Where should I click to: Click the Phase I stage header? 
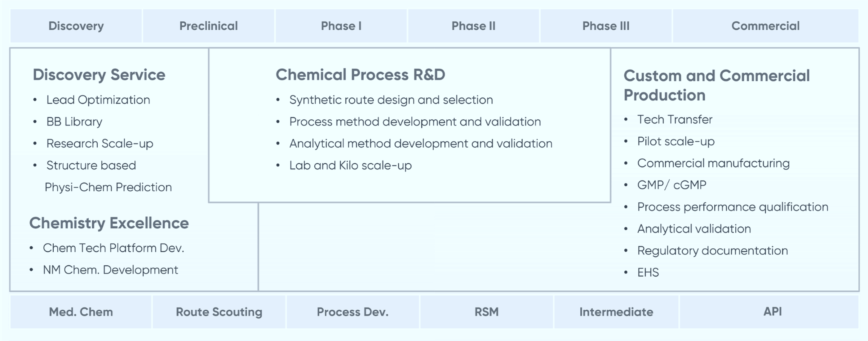coord(341,26)
